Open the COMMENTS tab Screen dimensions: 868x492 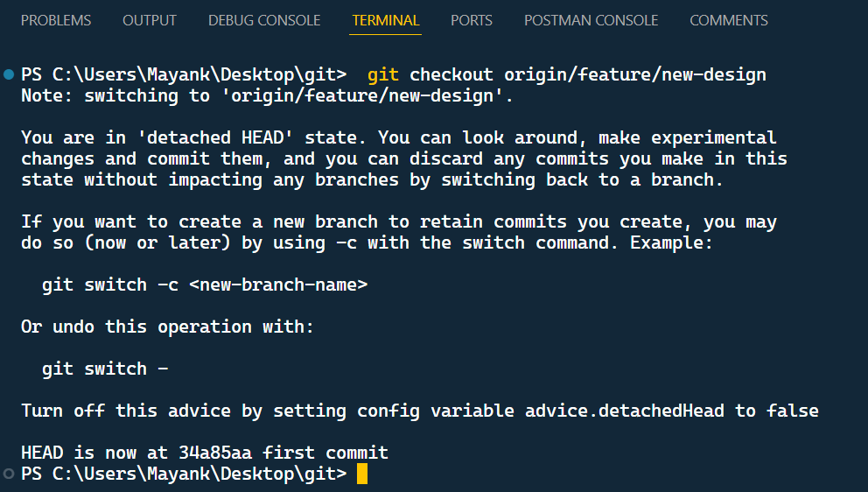[728, 20]
